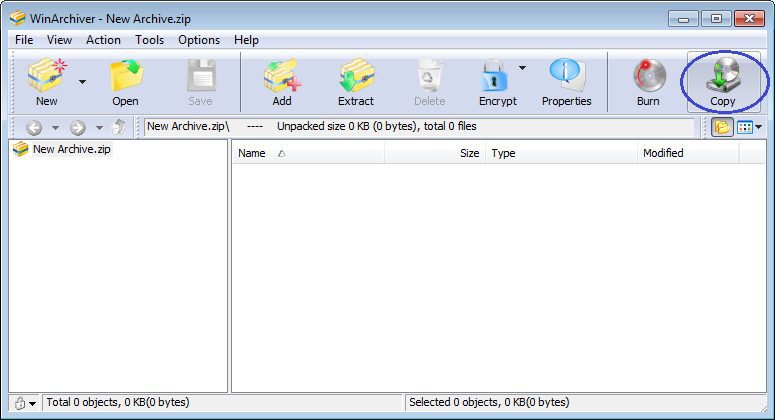Click the archive path address field
Viewport: 775px width, 420px height.
click(419, 127)
